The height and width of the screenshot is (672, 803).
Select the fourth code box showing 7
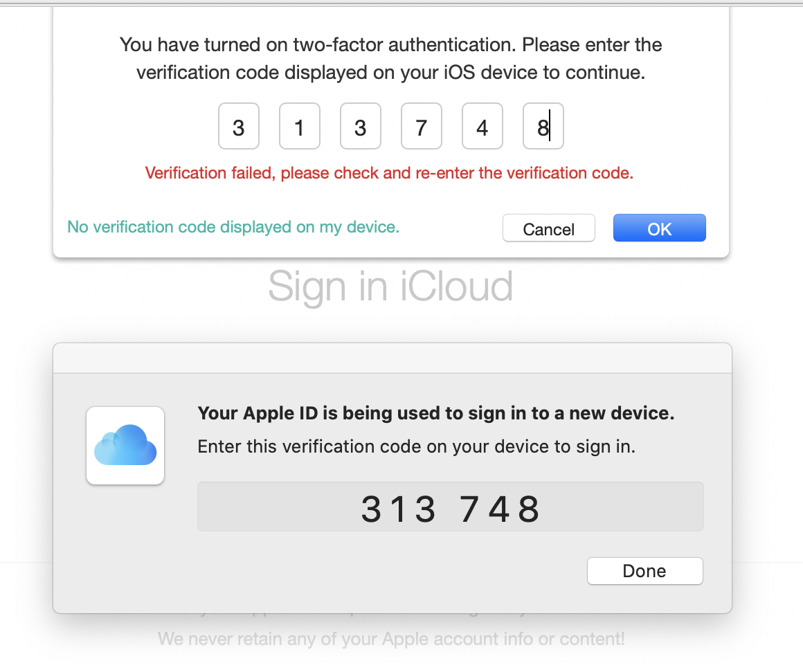click(422, 127)
